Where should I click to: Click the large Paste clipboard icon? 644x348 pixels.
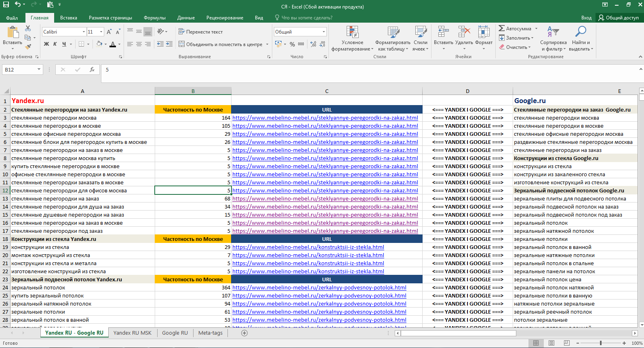[x=13, y=32]
